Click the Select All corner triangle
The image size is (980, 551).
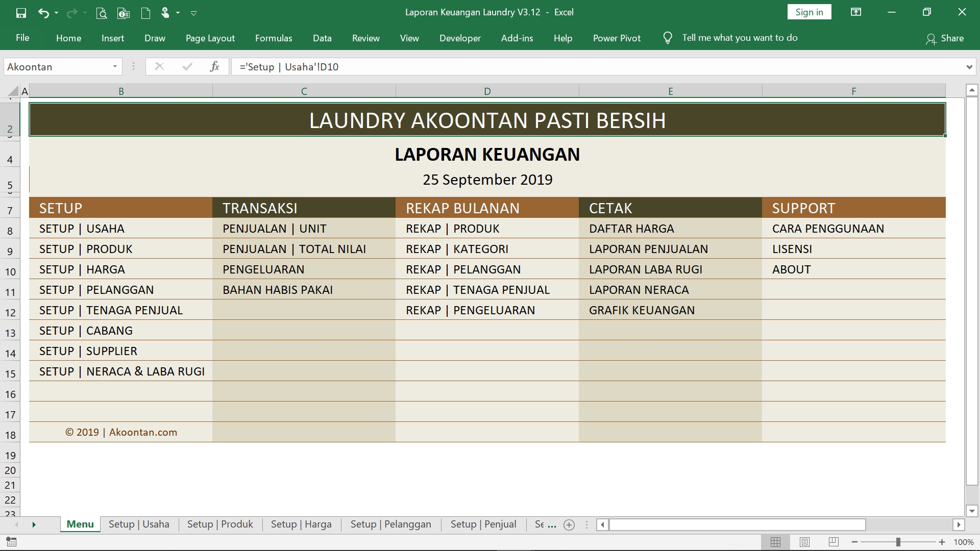[13, 91]
